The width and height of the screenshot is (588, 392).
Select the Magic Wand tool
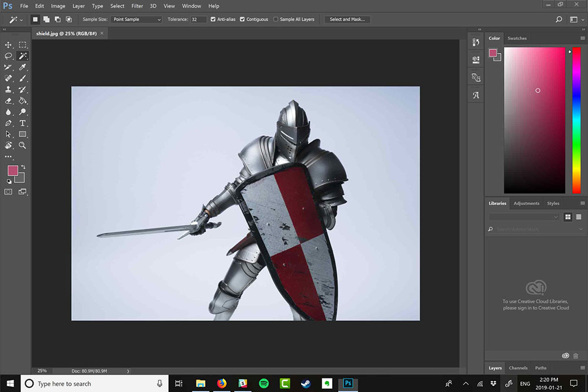pos(22,56)
